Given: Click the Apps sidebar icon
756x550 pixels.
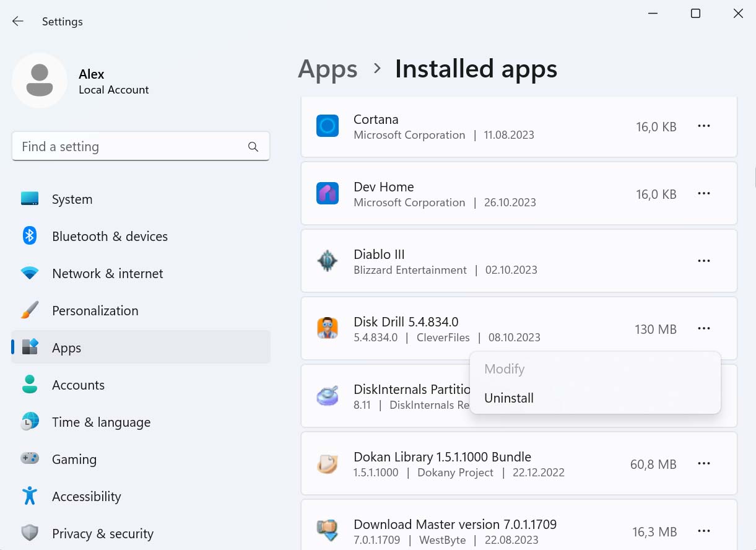Looking at the screenshot, I should [x=30, y=347].
